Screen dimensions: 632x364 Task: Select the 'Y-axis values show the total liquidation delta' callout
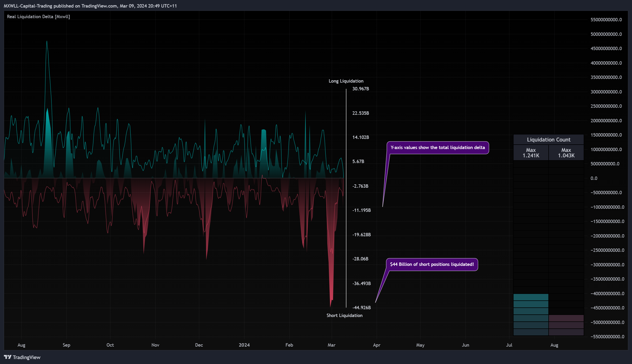(438, 147)
